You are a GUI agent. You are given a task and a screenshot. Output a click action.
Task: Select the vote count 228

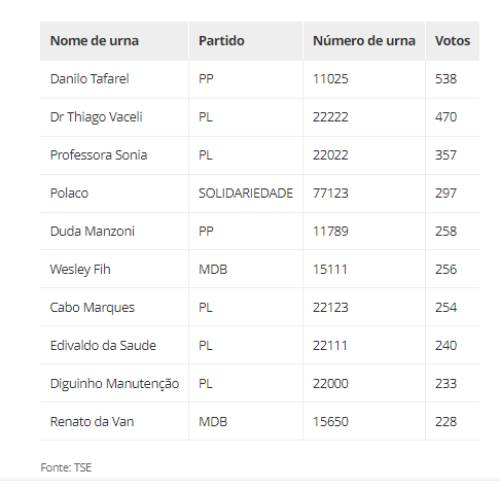446,422
